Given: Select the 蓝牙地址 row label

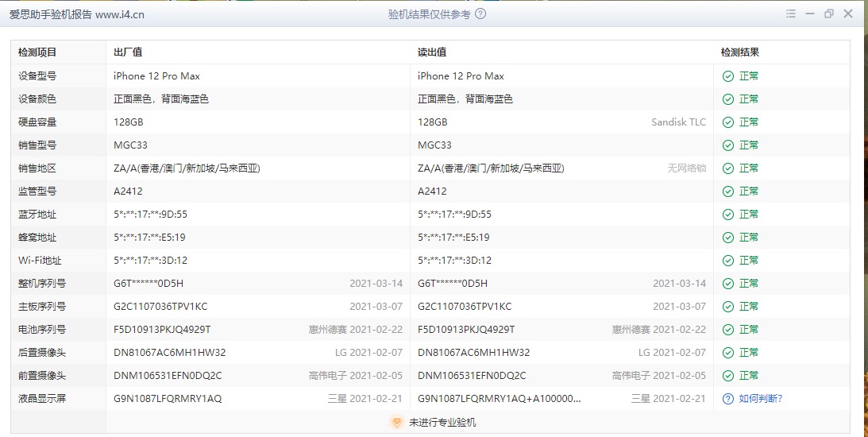Looking at the screenshot, I should (x=37, y=215).
